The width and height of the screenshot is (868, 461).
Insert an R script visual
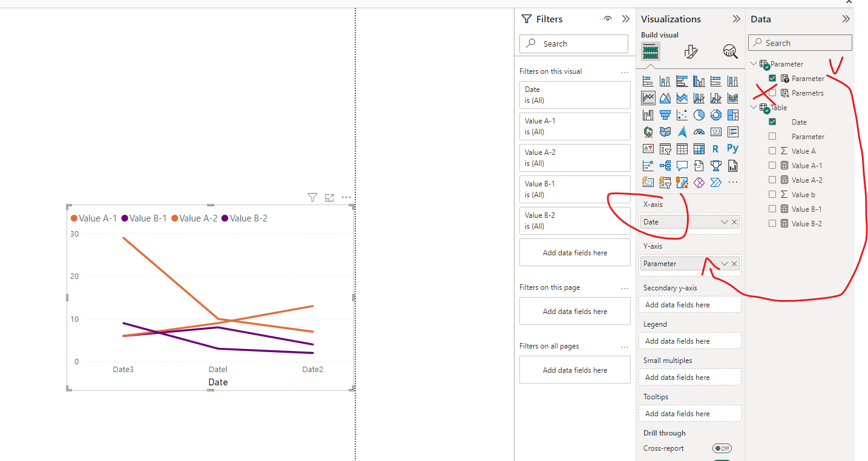[x=716, y=148]
